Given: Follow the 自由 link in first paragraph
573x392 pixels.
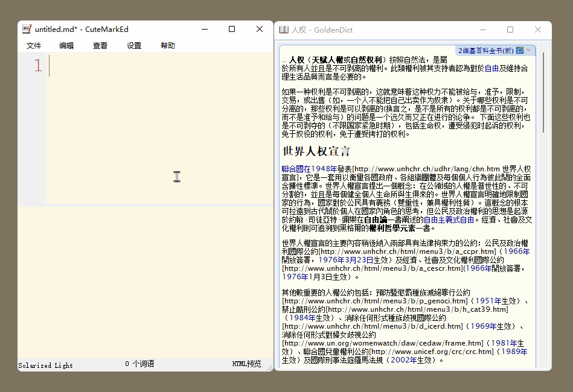Looking at the screenshot, I should click(491, 68).
